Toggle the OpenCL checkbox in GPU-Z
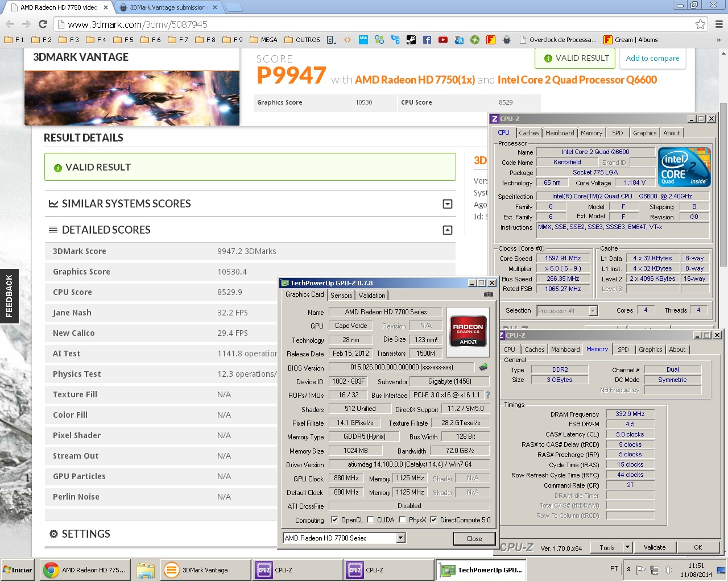Viewport: 728px width, 582px height. click(334, 519)
